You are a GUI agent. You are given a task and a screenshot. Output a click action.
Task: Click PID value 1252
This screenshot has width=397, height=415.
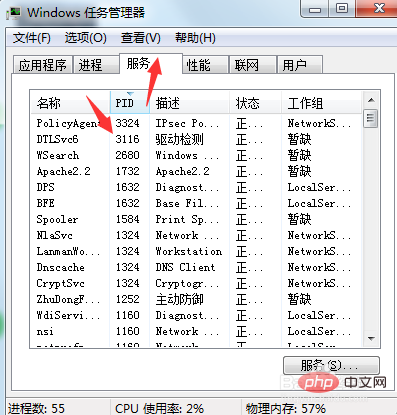pos(127,299)
